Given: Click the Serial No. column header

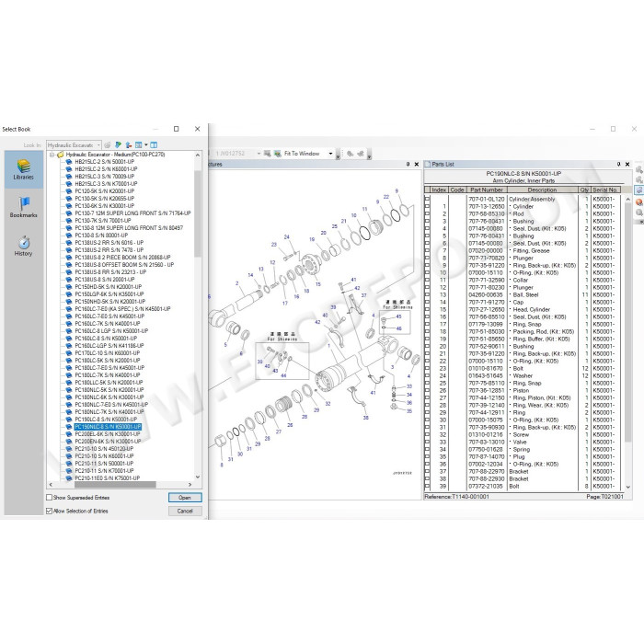Looking at the screenshot, I should [x=605, y=190].
